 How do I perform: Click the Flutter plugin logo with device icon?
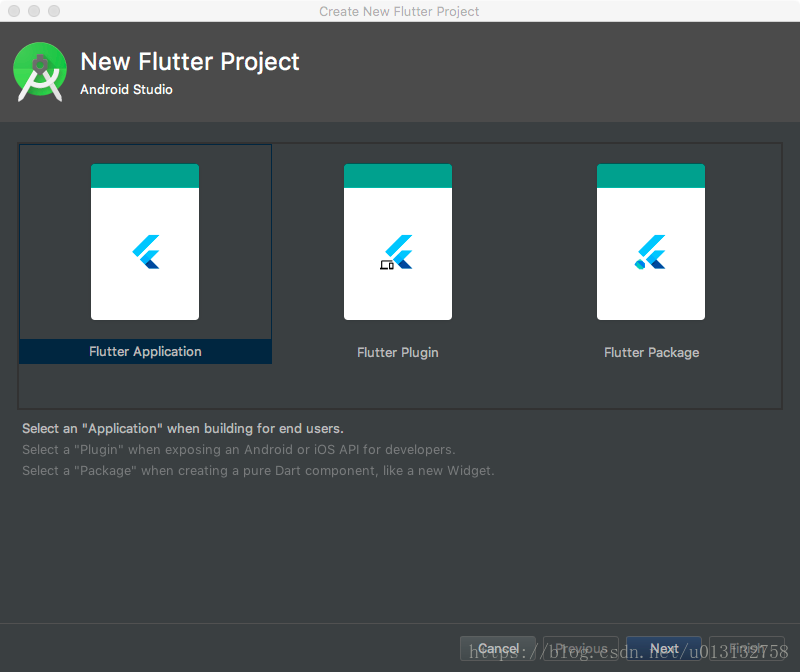(396, 252)
